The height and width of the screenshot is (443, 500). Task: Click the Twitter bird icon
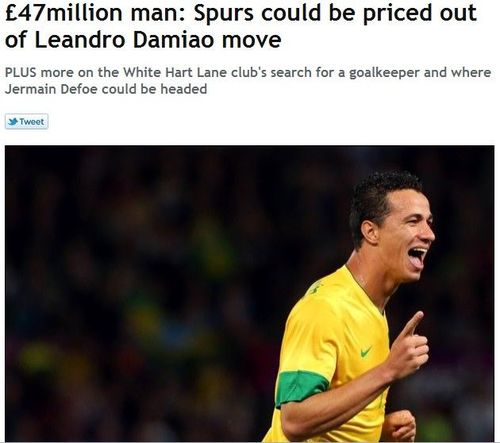13,122
